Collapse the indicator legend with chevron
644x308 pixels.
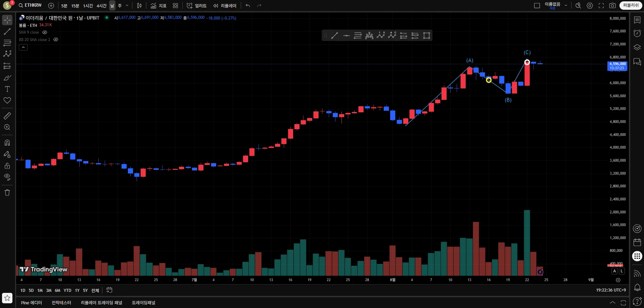[23, 47]
